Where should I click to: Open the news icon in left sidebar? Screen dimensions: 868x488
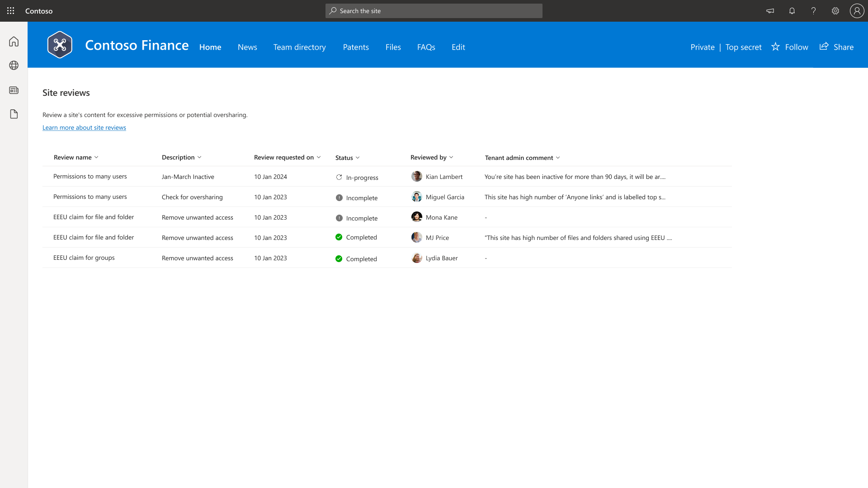pyautogui.click(x=14, y=90)
